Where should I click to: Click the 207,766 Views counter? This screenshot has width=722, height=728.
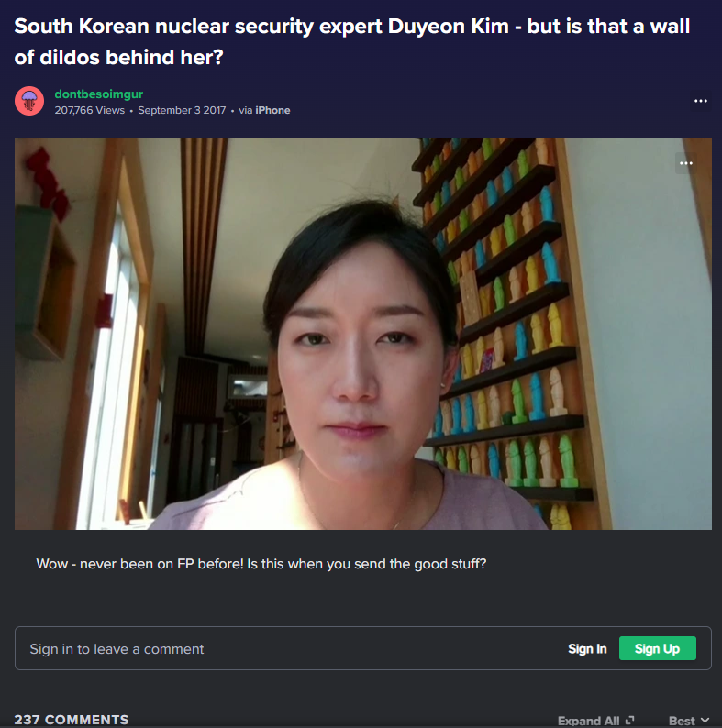tap(90, 111)
